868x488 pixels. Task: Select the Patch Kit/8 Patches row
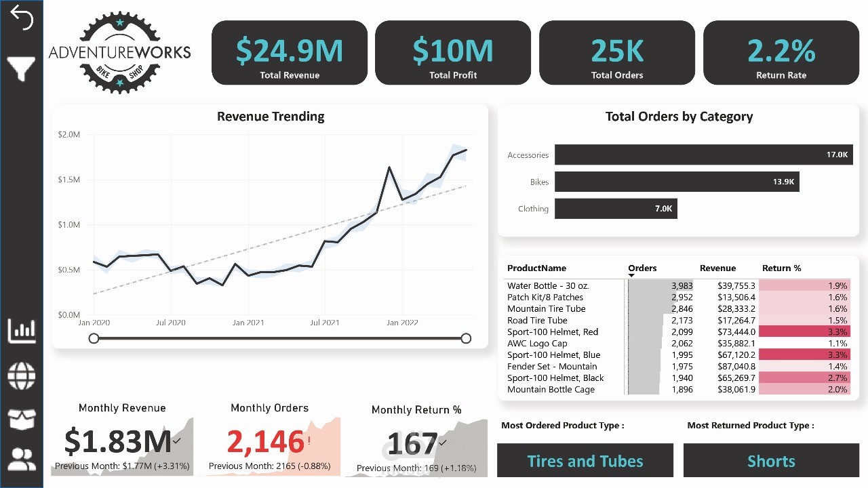678,297
